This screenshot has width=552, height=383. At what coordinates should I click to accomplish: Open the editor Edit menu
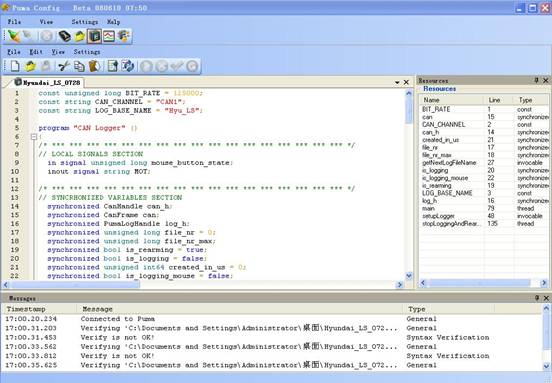36,52
